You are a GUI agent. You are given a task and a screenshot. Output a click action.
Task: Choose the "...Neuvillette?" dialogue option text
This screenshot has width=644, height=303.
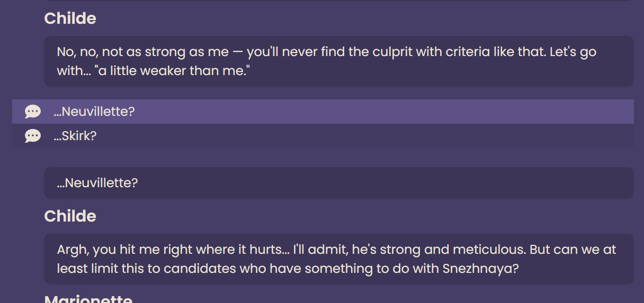pyautogui.click(x=94, y=112)
